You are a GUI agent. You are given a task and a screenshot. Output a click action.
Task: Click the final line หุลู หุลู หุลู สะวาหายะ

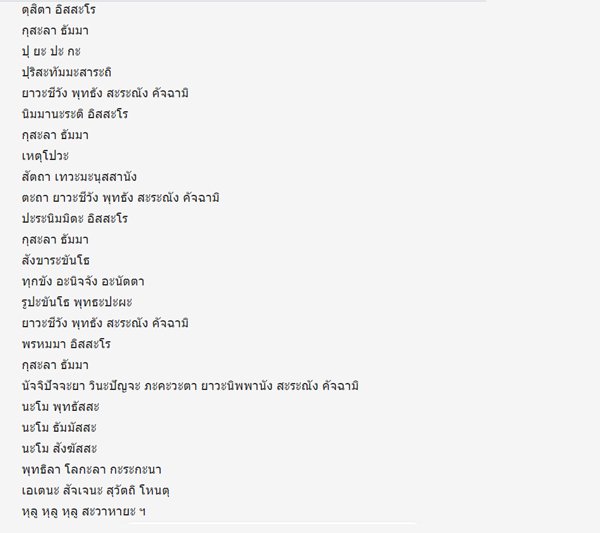(x=84, y=511)
